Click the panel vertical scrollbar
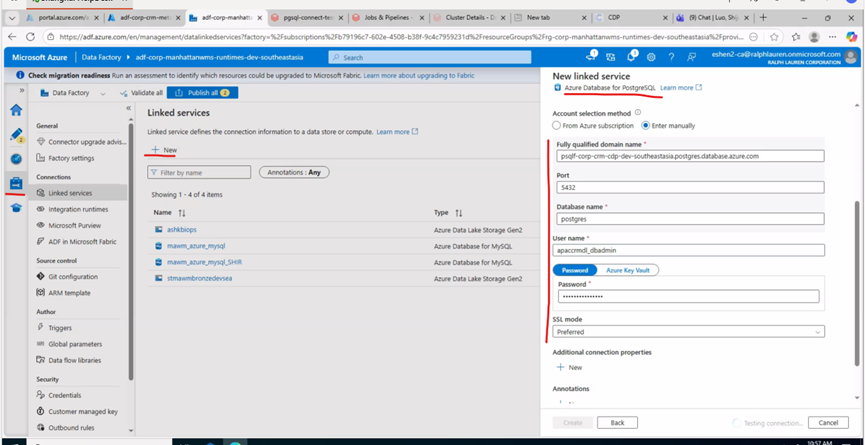Image resolution: width=865 pixels, height=445 pixels. 857,282
